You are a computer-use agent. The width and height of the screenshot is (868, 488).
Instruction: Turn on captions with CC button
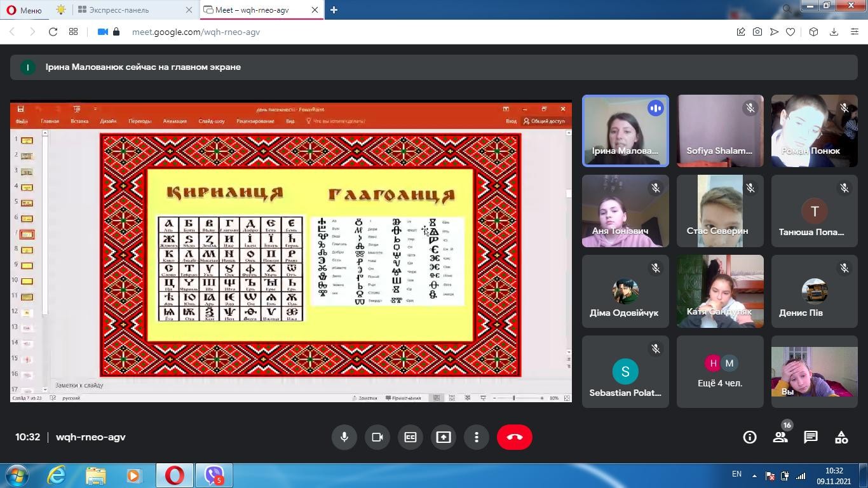click(x=410, y=437)
